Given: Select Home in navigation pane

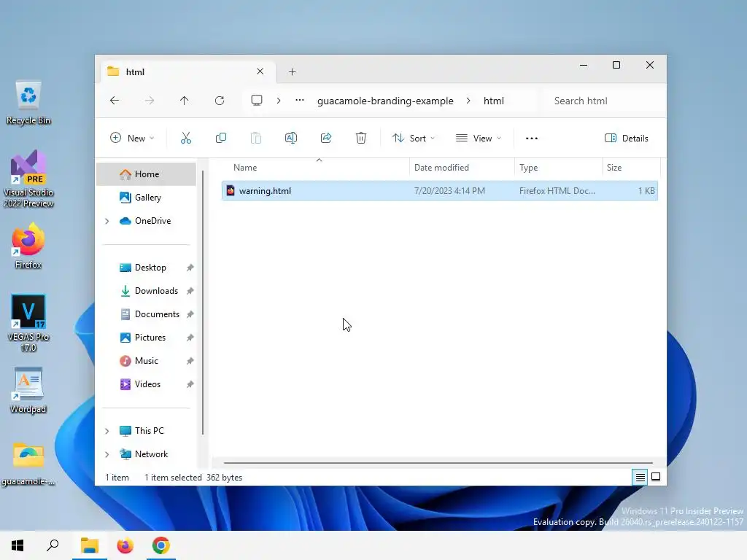Looking at the screenshot, I should [x=146, y=174].
